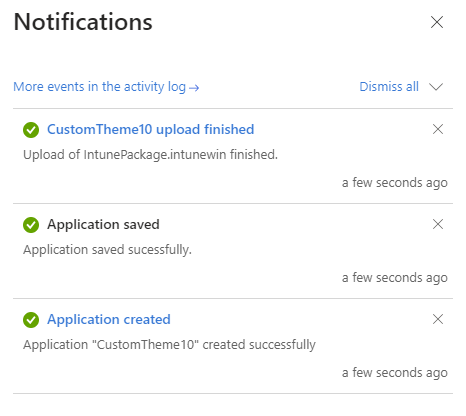Select the Application saved notification title

tap(103, 224)
